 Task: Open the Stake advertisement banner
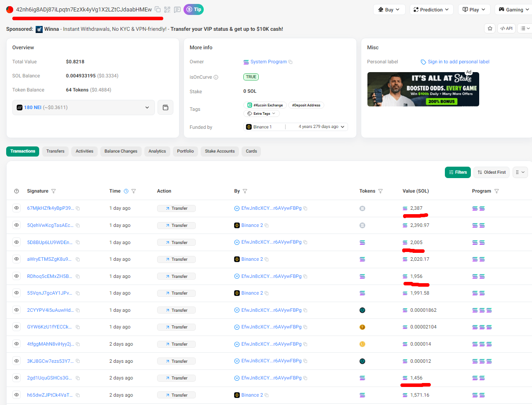(423, 89)
